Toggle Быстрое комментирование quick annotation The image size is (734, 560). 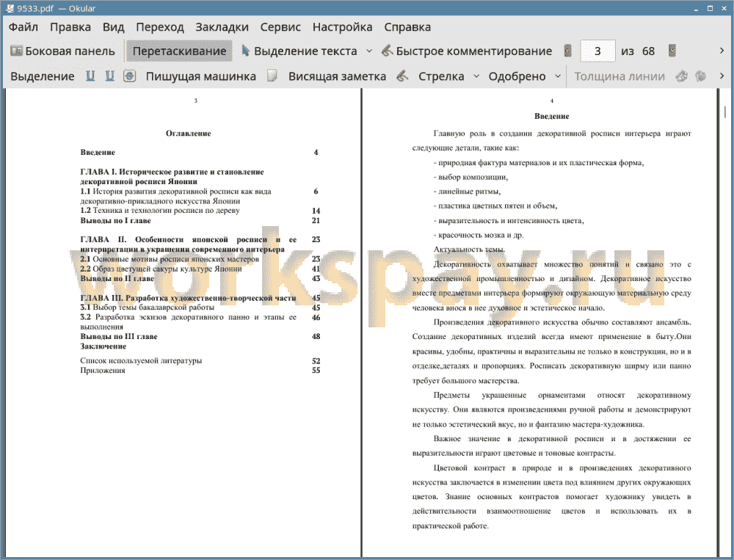point(467,51)
